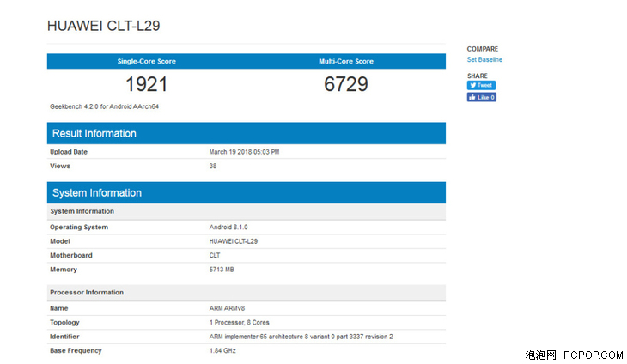627x364 pixels.
Task: Click the Result Information section header
Action: tap(247, 133)
